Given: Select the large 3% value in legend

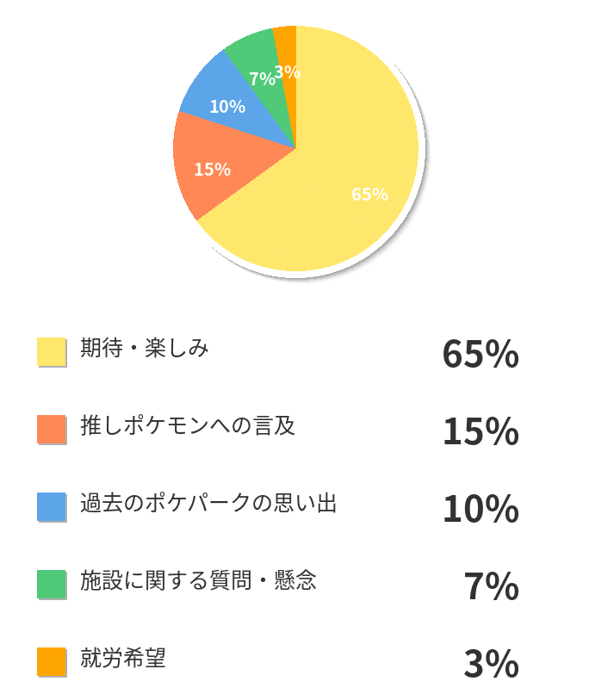Looking at the screenshot, I should click(x=491, y=664).
